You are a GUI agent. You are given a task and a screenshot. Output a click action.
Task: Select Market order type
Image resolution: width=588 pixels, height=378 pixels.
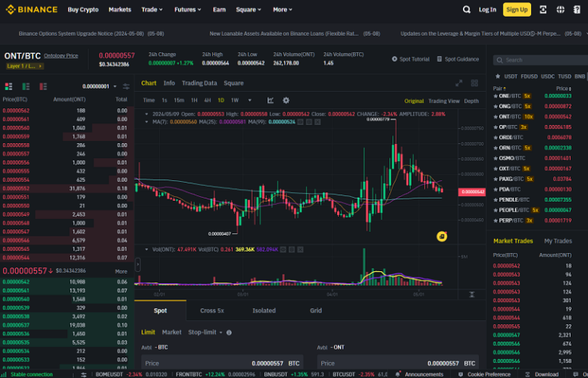tap(172, 332)
